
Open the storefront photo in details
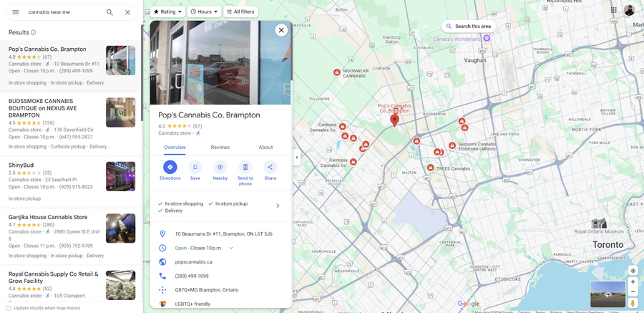221,62
